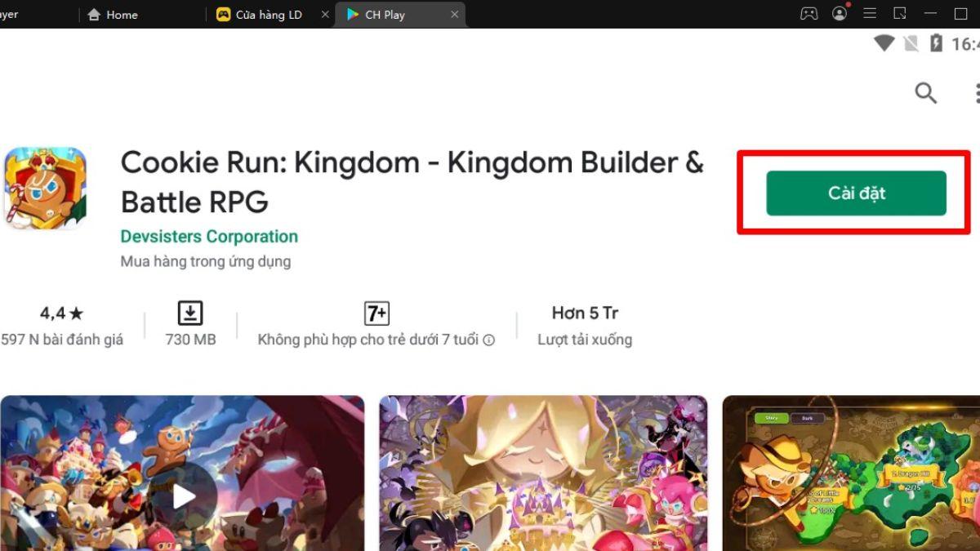
Task: Open the hamburger menu in the title bar
Action: click(871, 14)
